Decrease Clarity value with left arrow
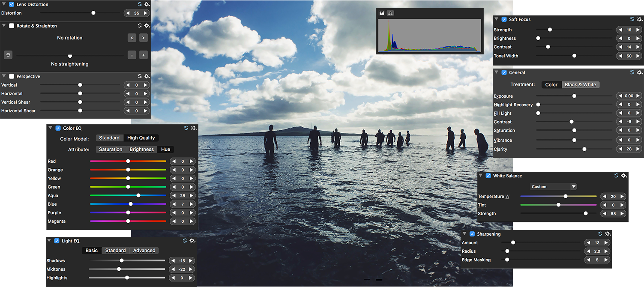The image size is (644, 287). click(x=620, y=149)
